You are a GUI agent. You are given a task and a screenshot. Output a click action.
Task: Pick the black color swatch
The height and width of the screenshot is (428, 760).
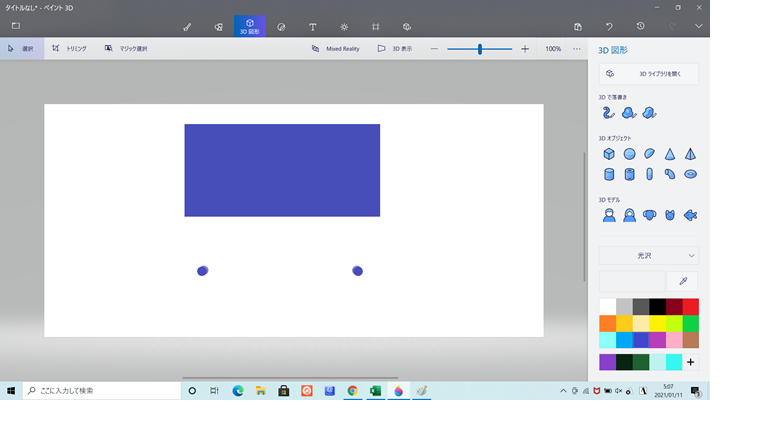pos(657,307)
